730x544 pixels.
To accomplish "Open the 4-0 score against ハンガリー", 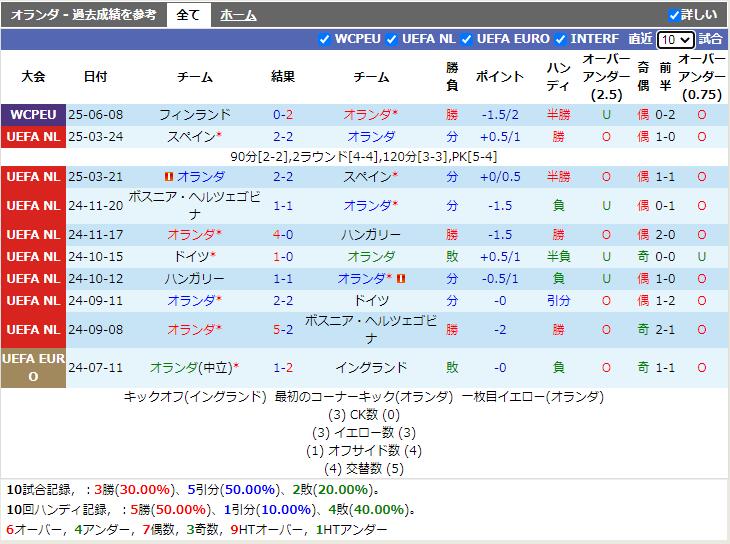I will click(283, 234).
